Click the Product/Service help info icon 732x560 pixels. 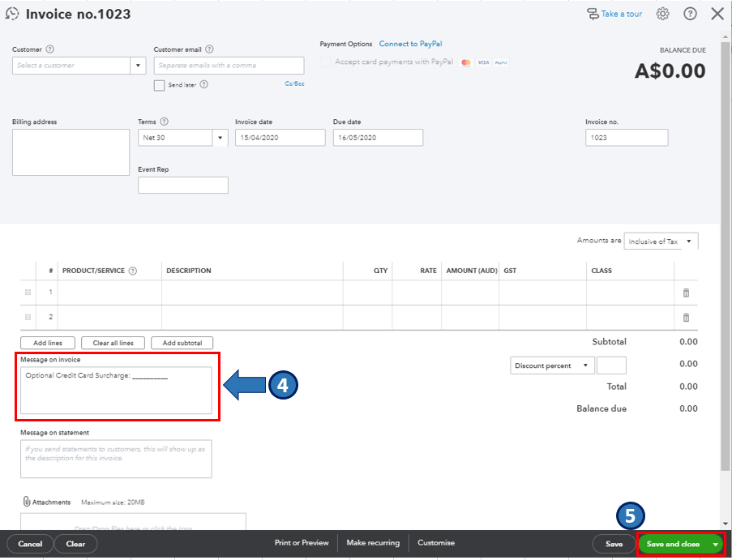click(x=133, y=271)
